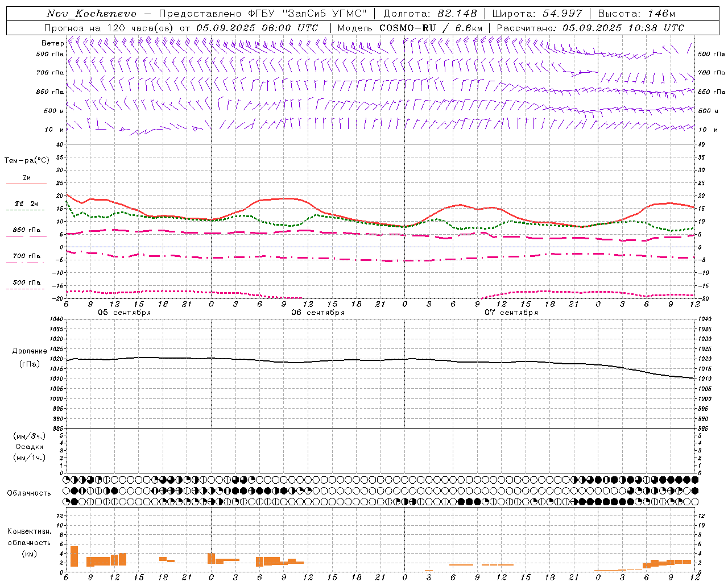Click the 'Облачность' cloud cover row label
This screenshot has width=728, height=582.
pos(29,493)
